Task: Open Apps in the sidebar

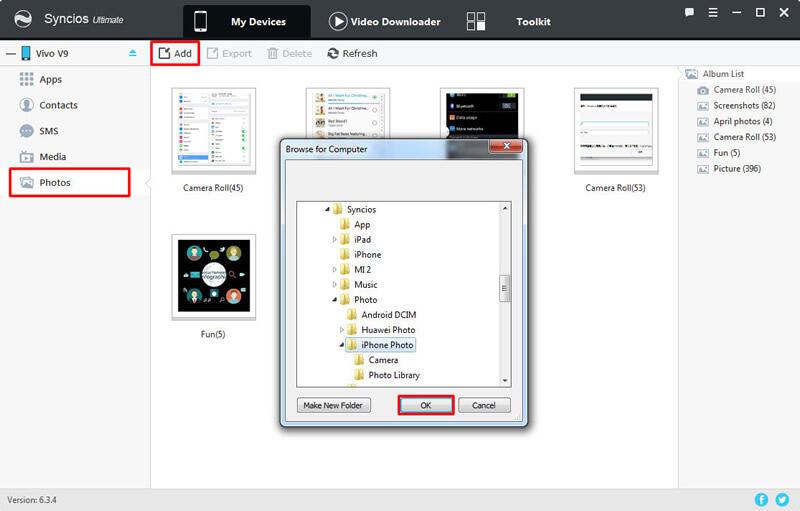Action: click(50, 79)
